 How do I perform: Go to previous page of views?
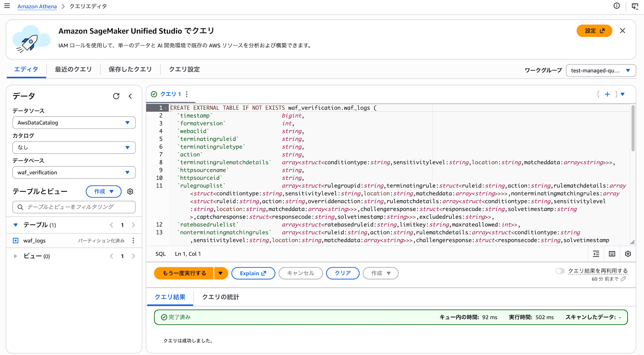111,256
